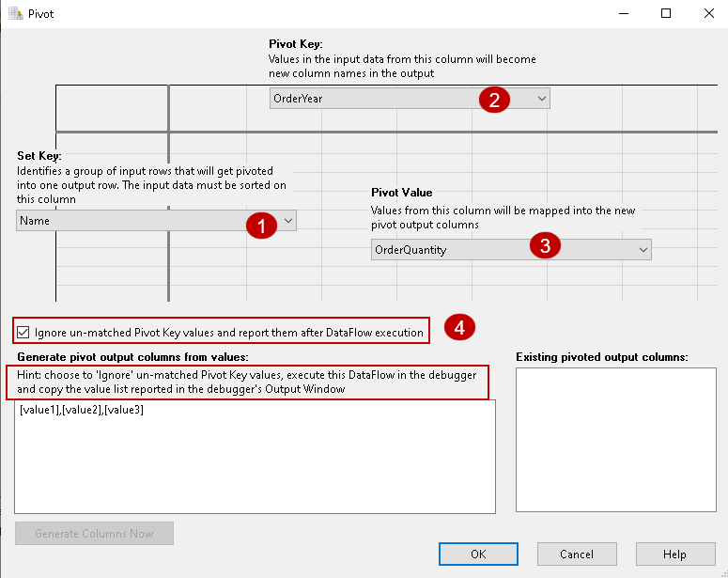The height and width of the screenshot is (578, 728).
Task: Close the Pivot window
Action: coord(709,13)
